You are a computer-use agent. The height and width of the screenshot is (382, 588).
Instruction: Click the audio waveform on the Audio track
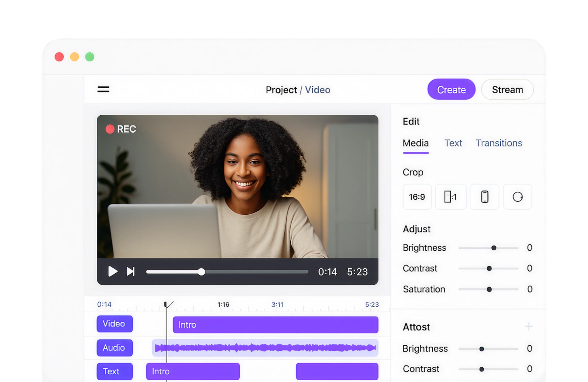[265, 348]
